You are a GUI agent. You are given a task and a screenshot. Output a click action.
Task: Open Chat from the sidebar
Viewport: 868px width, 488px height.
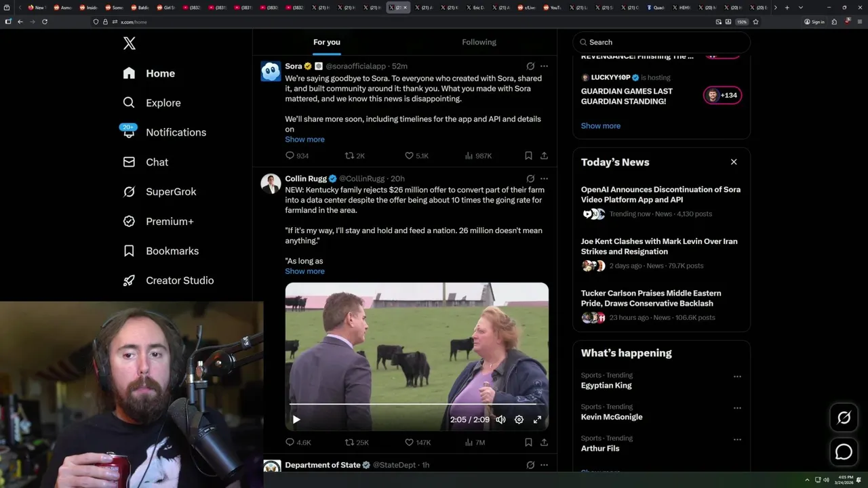[x=146, y=162]
